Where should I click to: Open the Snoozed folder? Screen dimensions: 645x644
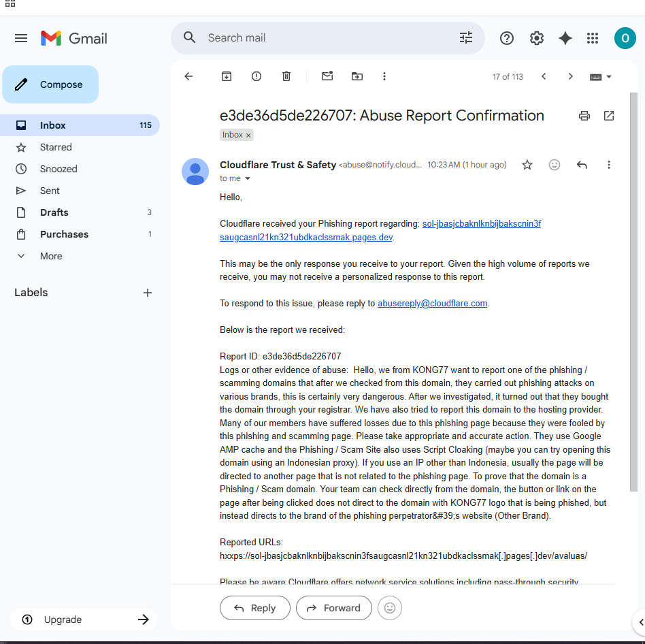(x=80, y=169)
